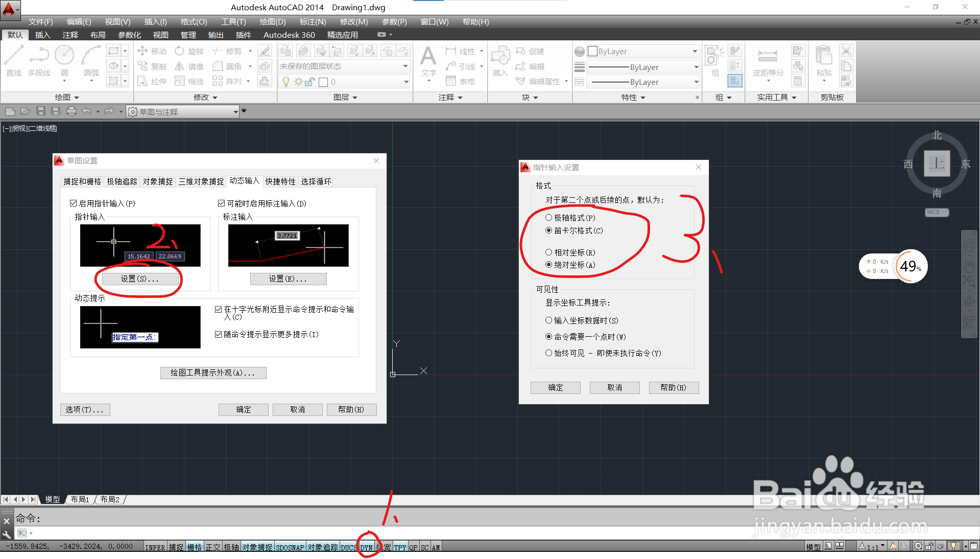Click the 旋转 (Rotate) tool
The image size is (980, 559).
(189, 51)
